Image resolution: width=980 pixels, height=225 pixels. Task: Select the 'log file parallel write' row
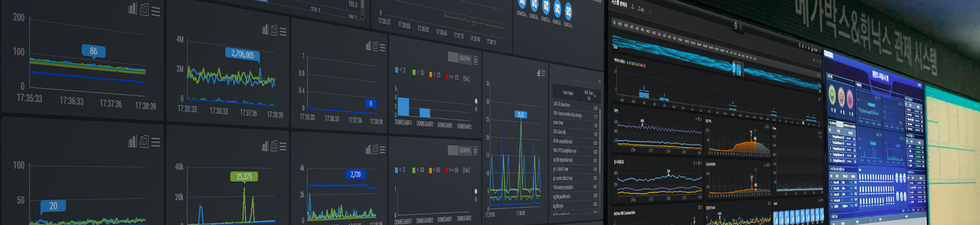coord(575,196)
